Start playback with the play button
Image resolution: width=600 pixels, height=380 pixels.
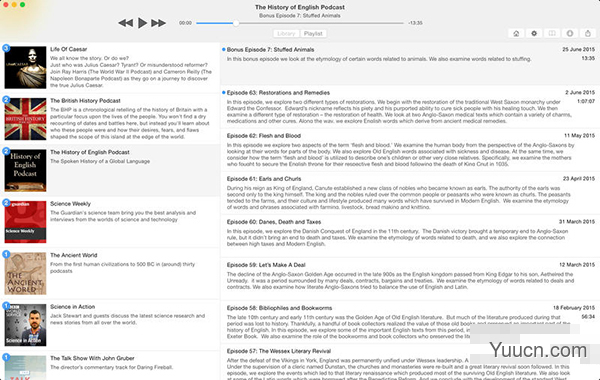point(142,23)
